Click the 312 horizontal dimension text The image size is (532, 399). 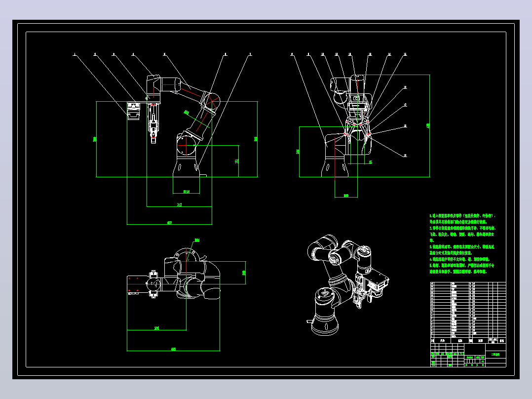click(x=180, y=204)
